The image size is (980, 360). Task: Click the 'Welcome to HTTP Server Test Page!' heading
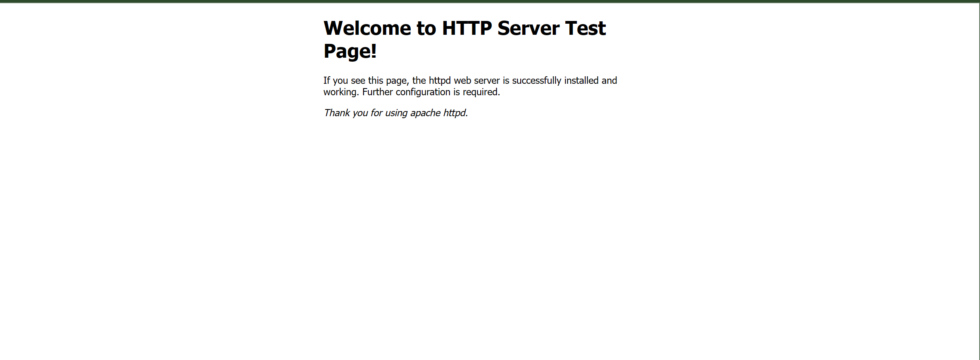[464, 40]
